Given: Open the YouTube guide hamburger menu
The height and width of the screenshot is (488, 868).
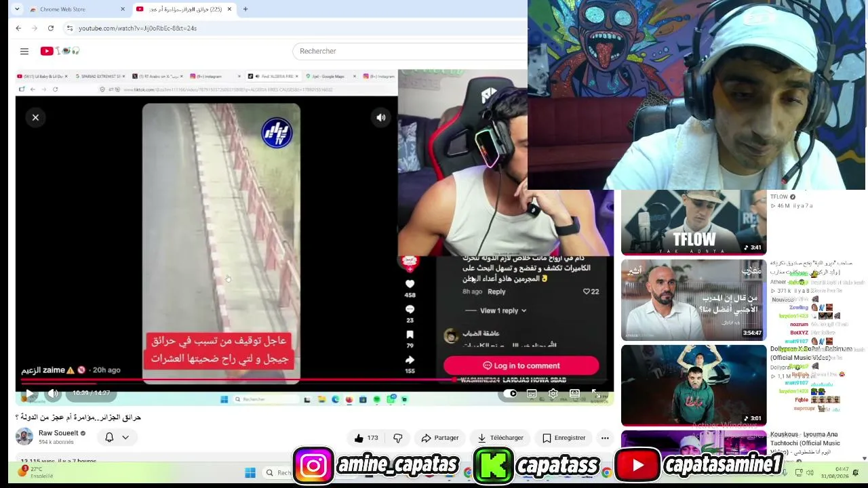Looking at the screenshot, I should [24, 51].
